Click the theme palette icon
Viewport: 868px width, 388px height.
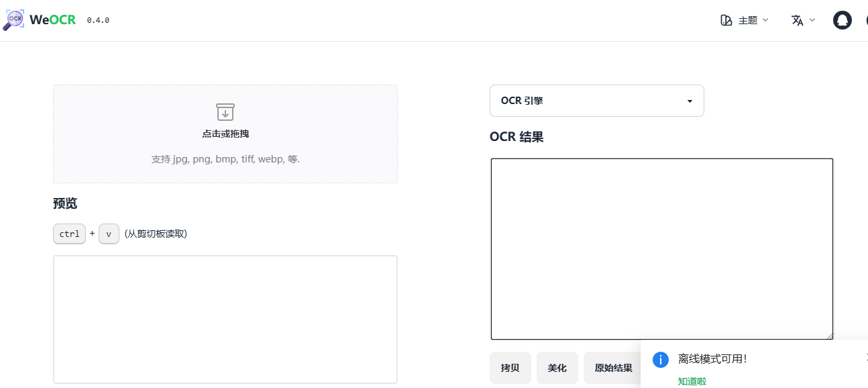coord(726,20)
